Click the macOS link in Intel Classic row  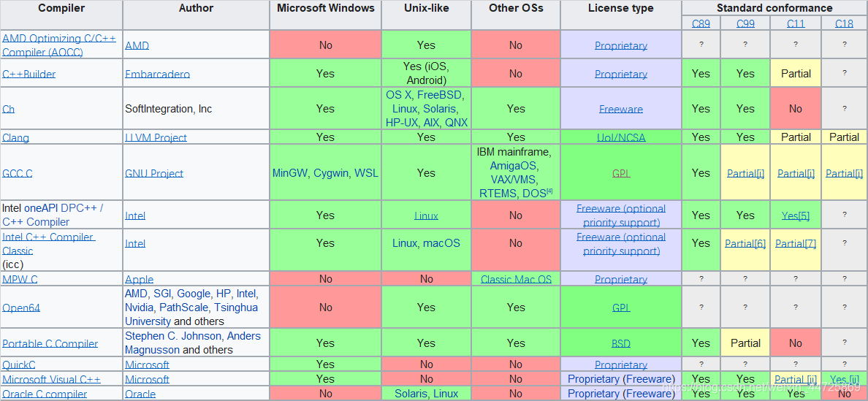(442, 243)
